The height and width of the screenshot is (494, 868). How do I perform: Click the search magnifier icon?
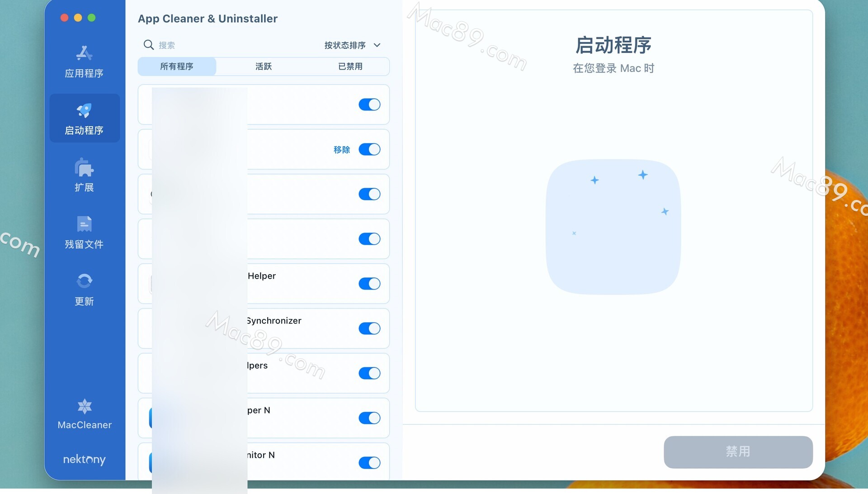[148, 45]
